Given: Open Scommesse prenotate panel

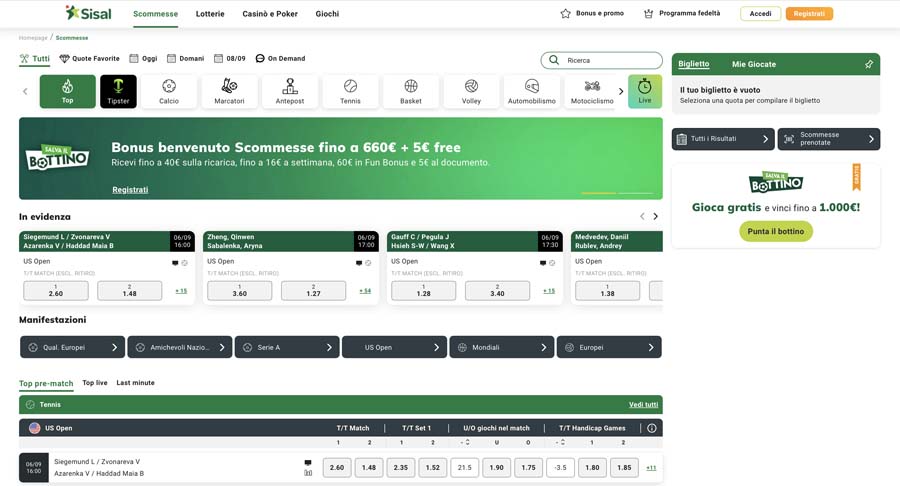Looking at the screenshot, I should click(829, 139).
